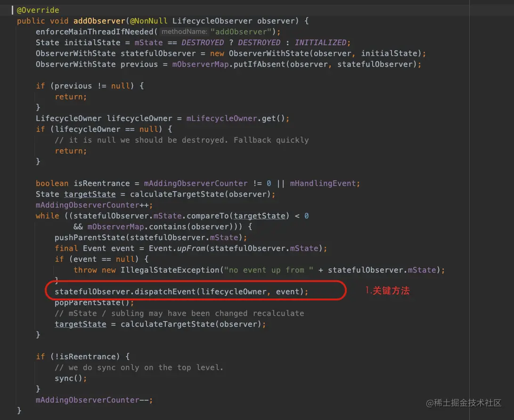Click the void return type keyword
Screen dimensions: 514x420
[59, 21]
